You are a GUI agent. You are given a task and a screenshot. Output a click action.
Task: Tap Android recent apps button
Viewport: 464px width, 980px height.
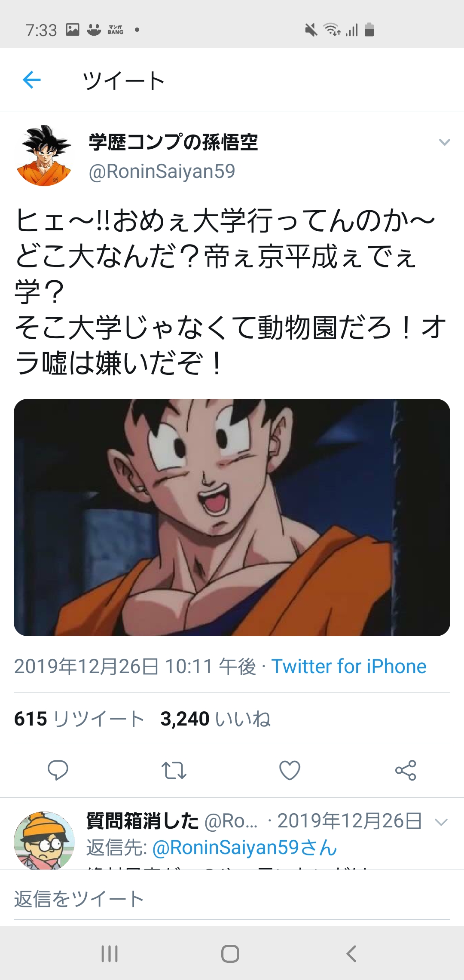click(x=110, y=954)
